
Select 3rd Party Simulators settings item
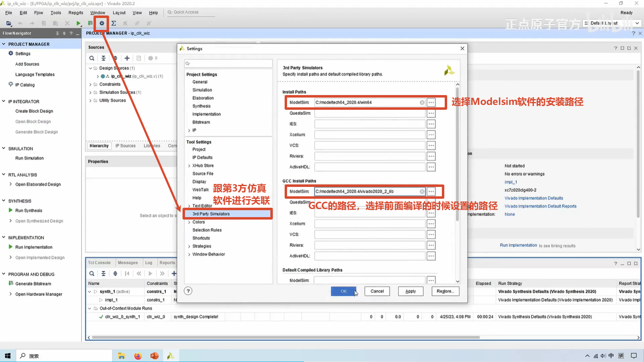[x=227, y=214]
